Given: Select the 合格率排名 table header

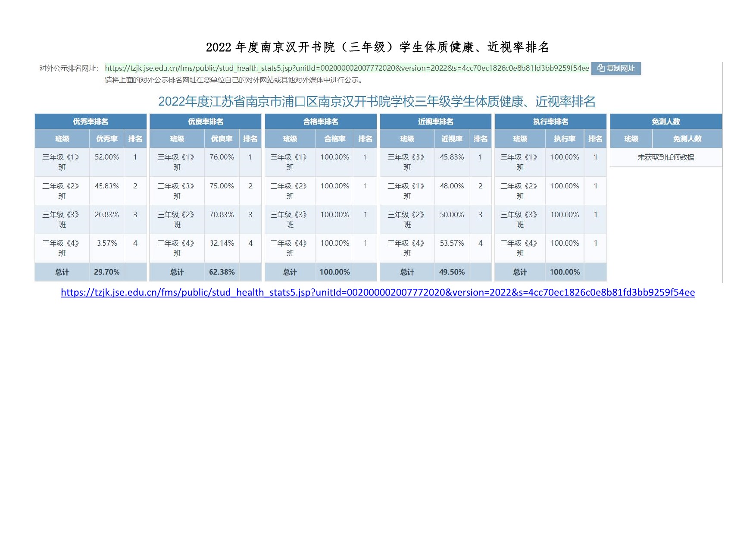Looking at the screenshot, I should [321, 122].
